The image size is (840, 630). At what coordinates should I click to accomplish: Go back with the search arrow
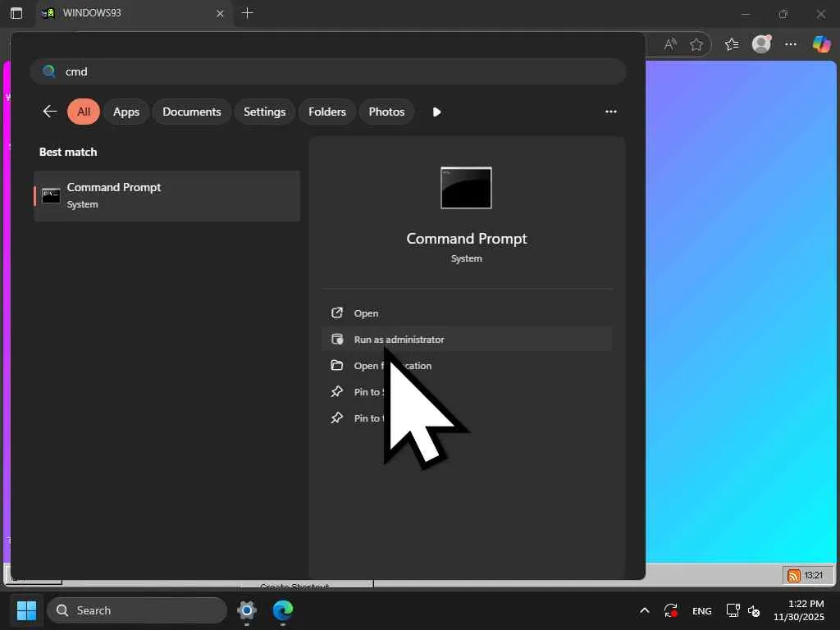[x=50, y=112]
